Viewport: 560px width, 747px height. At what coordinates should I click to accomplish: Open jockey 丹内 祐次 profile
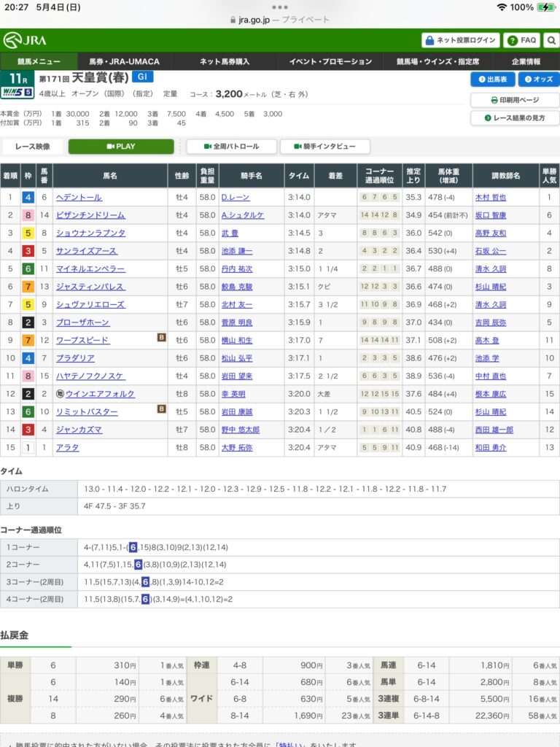pos(237,268)
